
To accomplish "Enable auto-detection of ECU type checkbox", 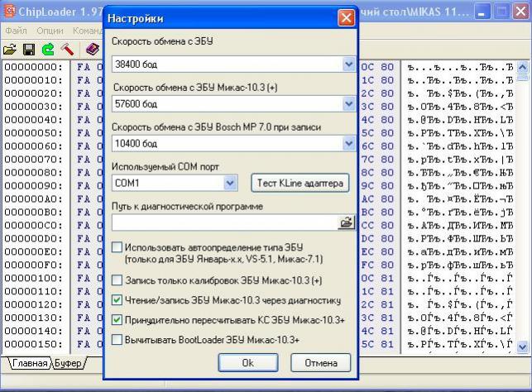I will 117,247.
